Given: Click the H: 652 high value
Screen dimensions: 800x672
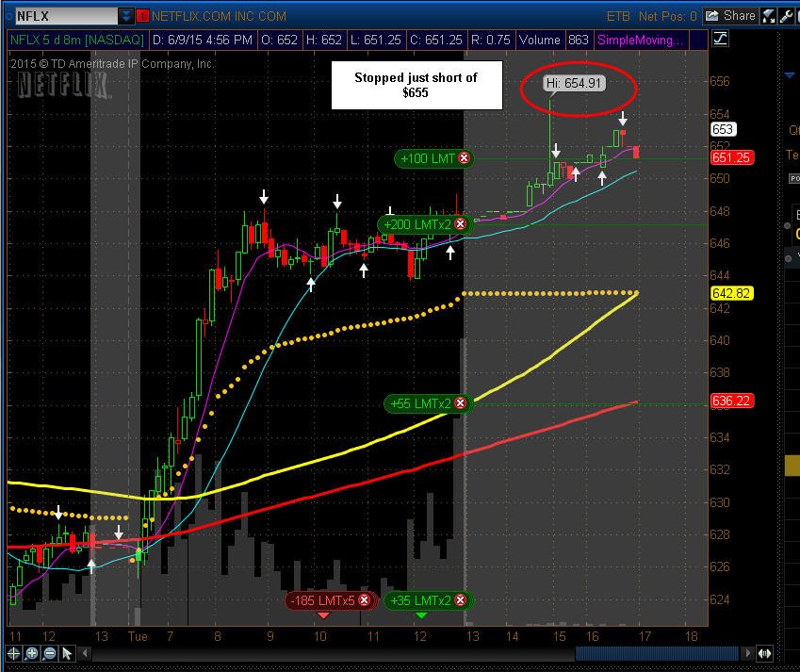Looking at the screenshot, I should [324, 40].
